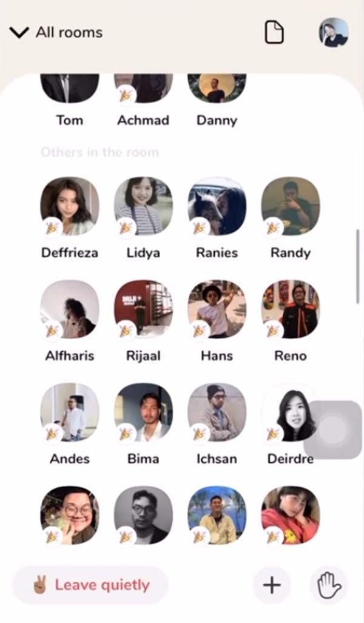This screenshot has height=623, width=364.
Task: Open the room rules document icon
Action: (274, 32)
